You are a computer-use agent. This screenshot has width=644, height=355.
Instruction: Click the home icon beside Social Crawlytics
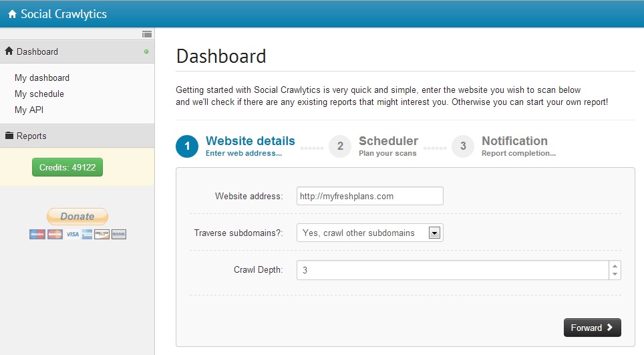coord(12,15)
